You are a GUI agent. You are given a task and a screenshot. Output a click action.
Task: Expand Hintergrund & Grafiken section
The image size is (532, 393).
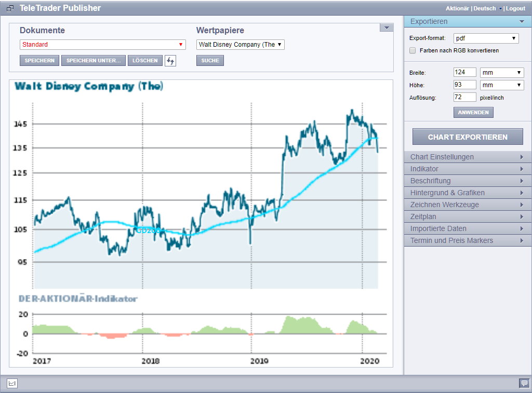pos(468,193)
